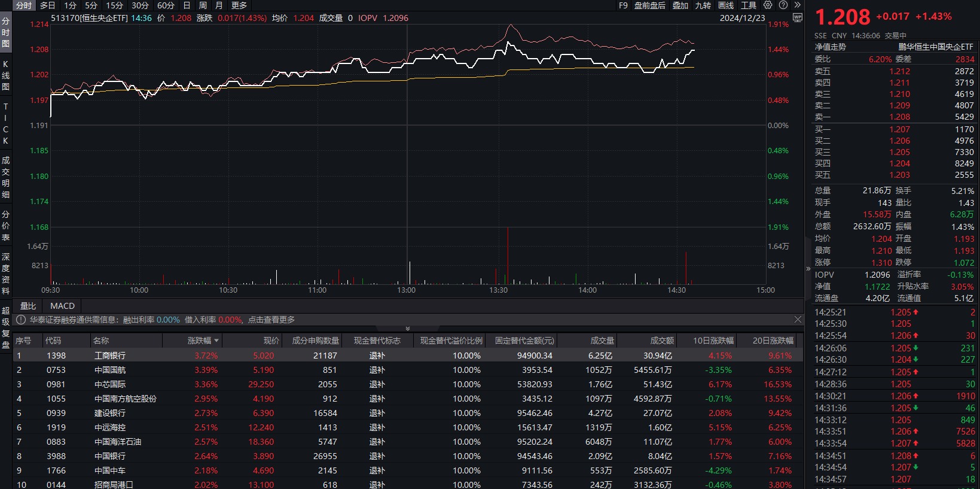Toggle the 九转 indicator
The image size is (980, 489).
coord(703,5)
